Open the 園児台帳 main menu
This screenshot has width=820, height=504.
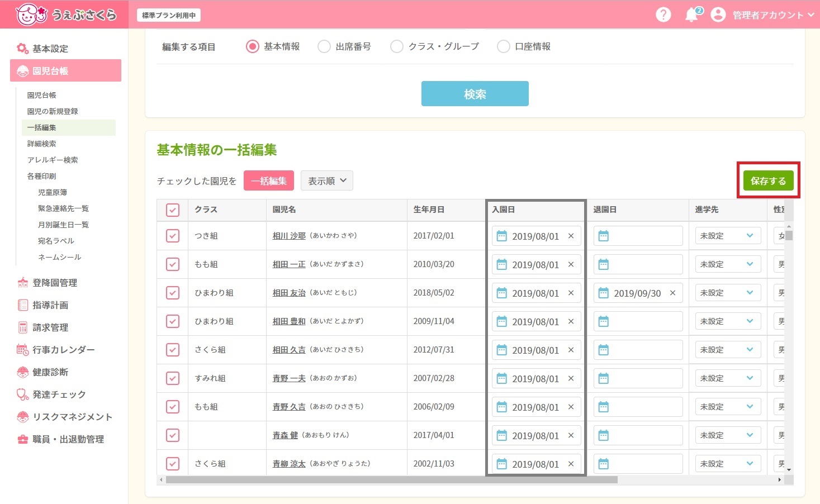point(65,70)
